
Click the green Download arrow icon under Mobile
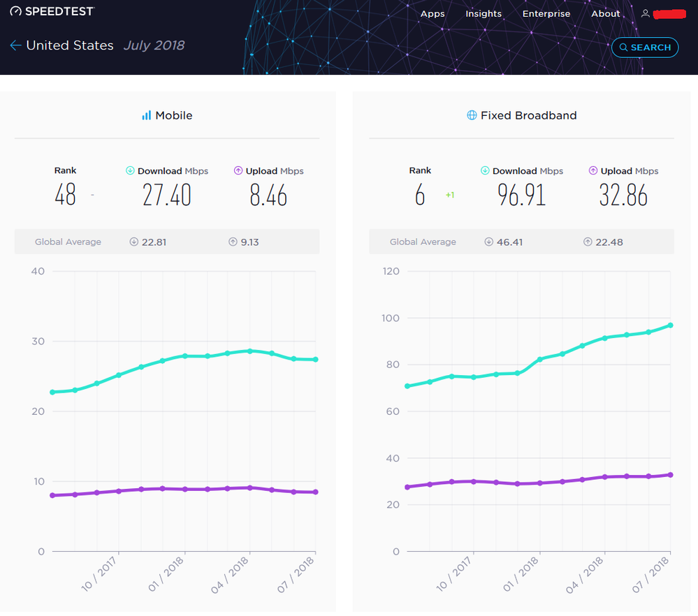point(130,170)
